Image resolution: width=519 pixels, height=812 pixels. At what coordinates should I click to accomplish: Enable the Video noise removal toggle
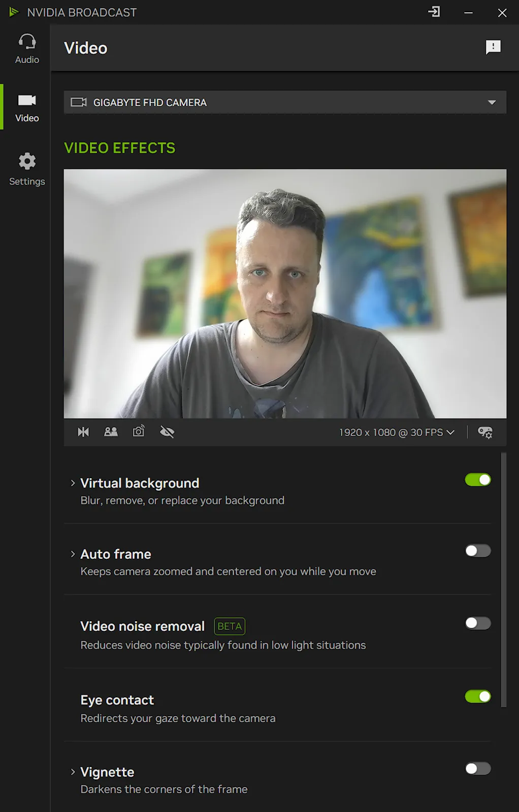click(478, 623)
